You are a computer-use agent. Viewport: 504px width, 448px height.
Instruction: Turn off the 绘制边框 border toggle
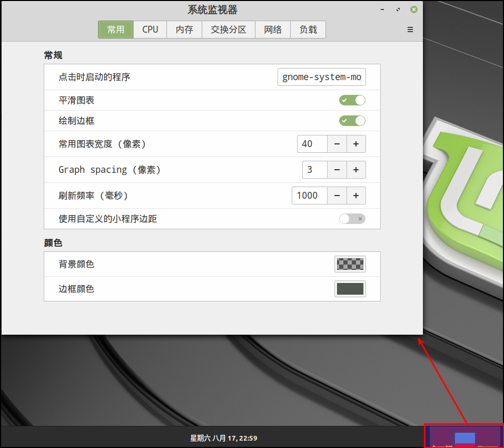[x=352, y=121]
